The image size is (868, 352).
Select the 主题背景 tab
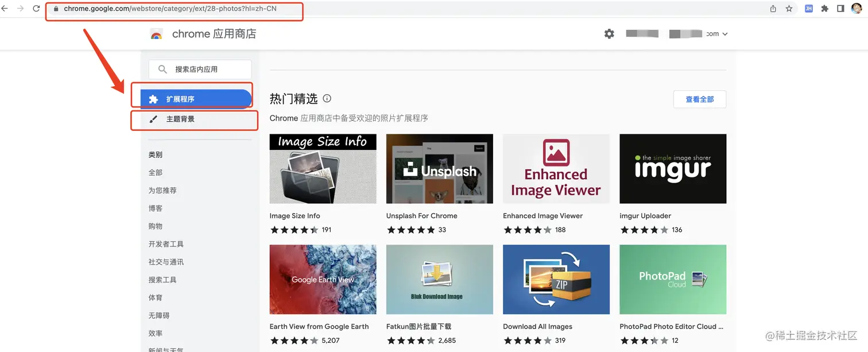(x=196, y=119)
